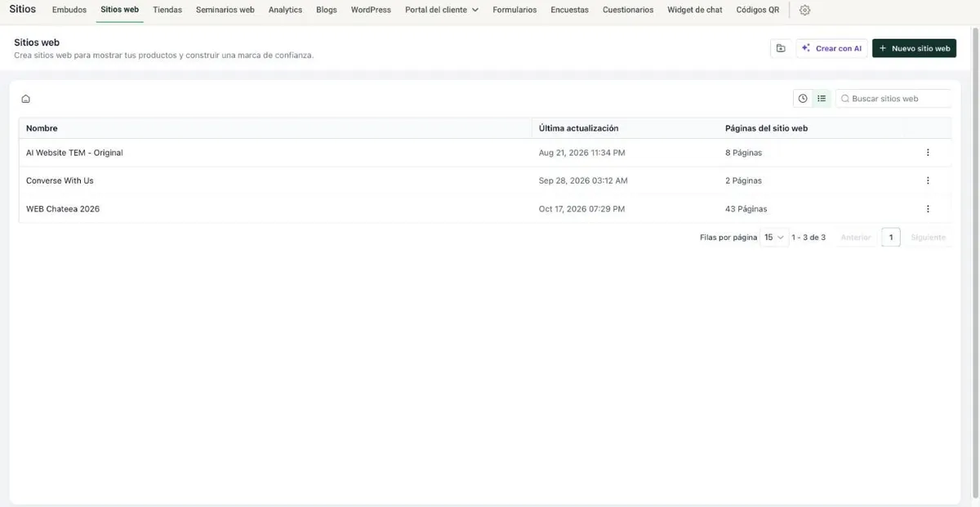
Task: Open the AI Website TEM - Original site
Action: click(x=74, y=153)
